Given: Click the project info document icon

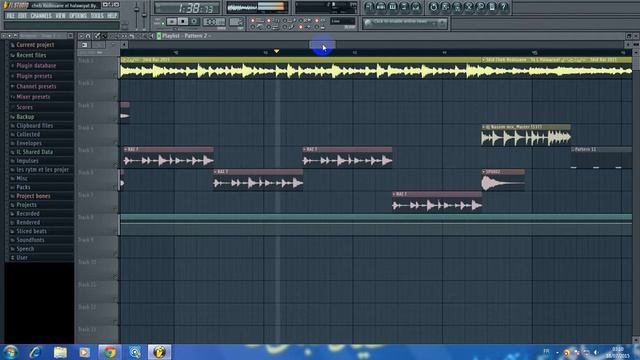Looking at the screenshot, I should (x=492, y=7).
